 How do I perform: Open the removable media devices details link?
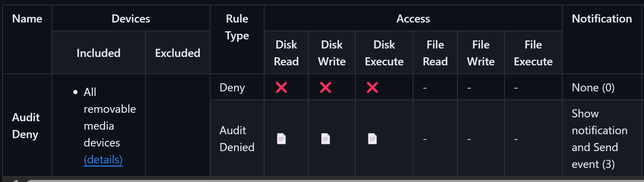point(103,160)
